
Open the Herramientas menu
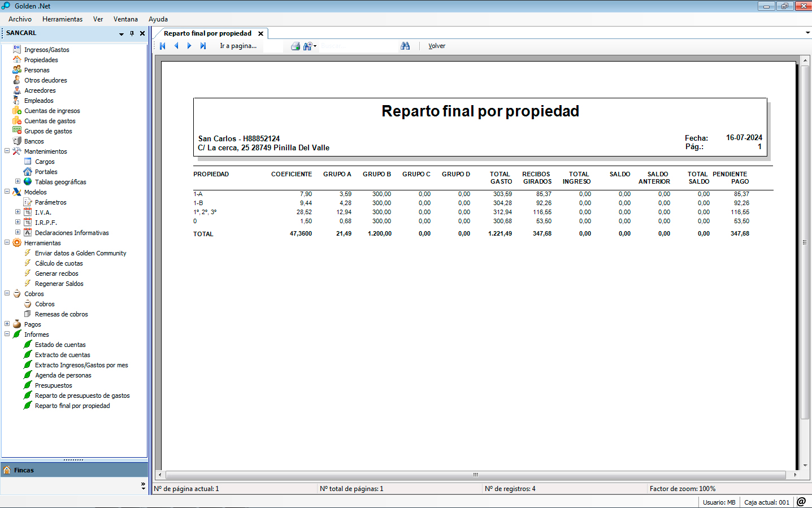point(62,19)
